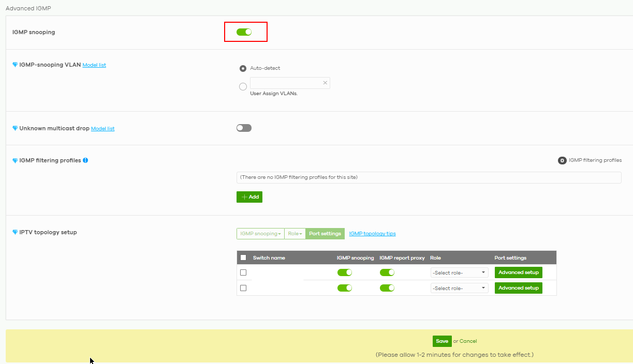The height and width of the screenshot is (364, 633).
Task: Toggle the IGMP snooping main switch
Action: [x=244, y=32]
